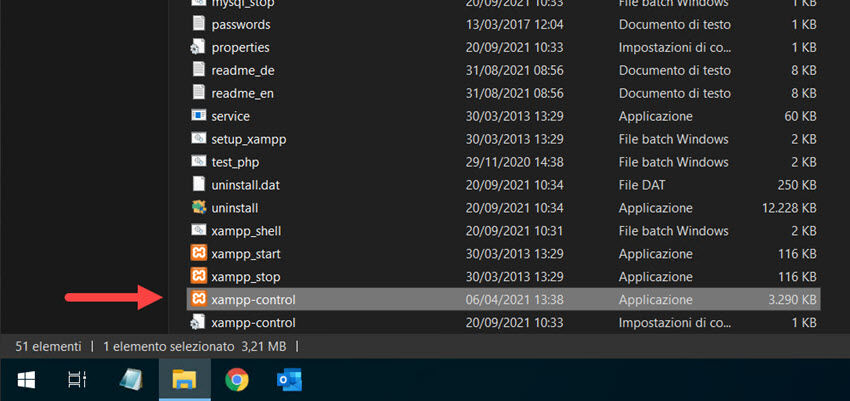Image resolution: width=850 pixels, height=401 pixels.
Task: Click the File Explorer taskbar icon
Action: (x=184, y=379)
